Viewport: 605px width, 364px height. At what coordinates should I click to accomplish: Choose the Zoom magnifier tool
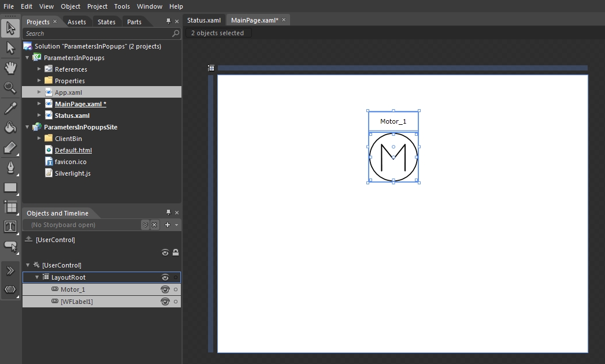point(10,88)
